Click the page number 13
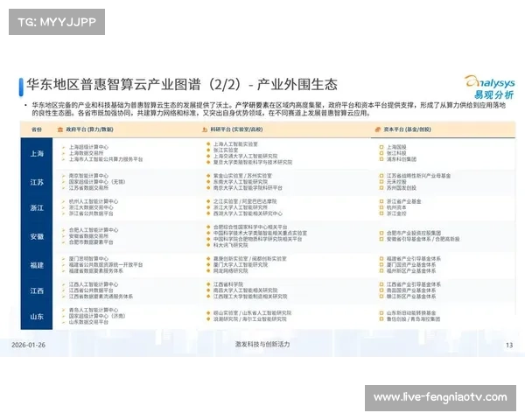This screenshot has width=525, height=420. [x=509, y=345]
